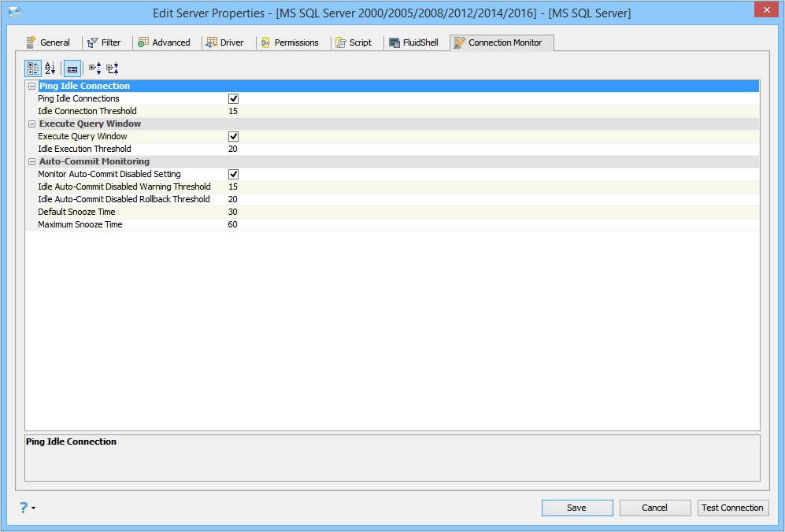Open the FluidShell tab
The height and width of the screenshot is (532, 785).
[414, 42]
